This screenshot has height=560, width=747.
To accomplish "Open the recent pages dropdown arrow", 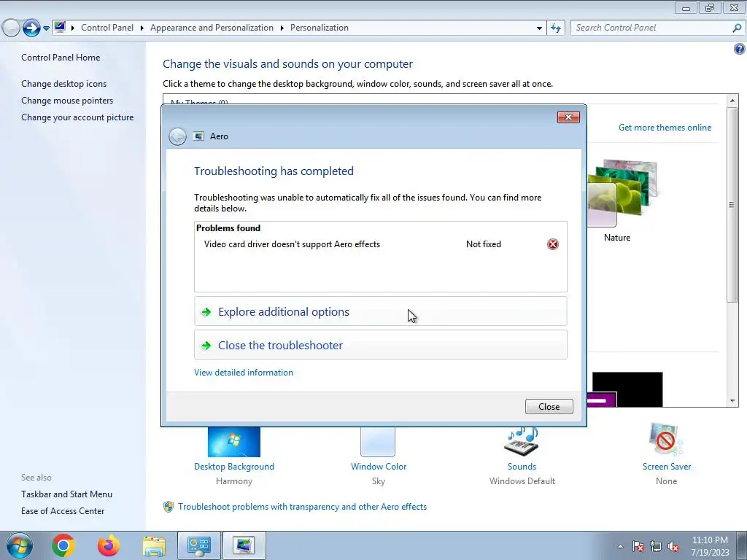I will click(46, 28).
